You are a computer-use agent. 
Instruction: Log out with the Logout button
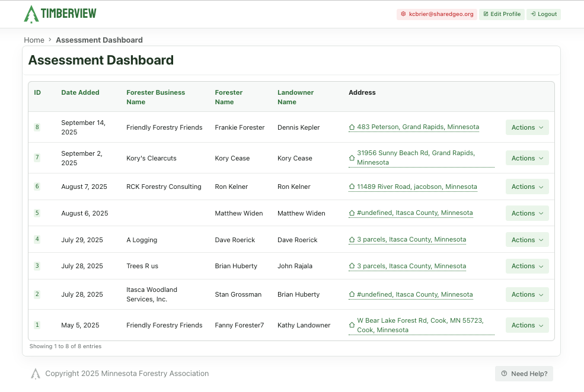[x=544, y=14]
